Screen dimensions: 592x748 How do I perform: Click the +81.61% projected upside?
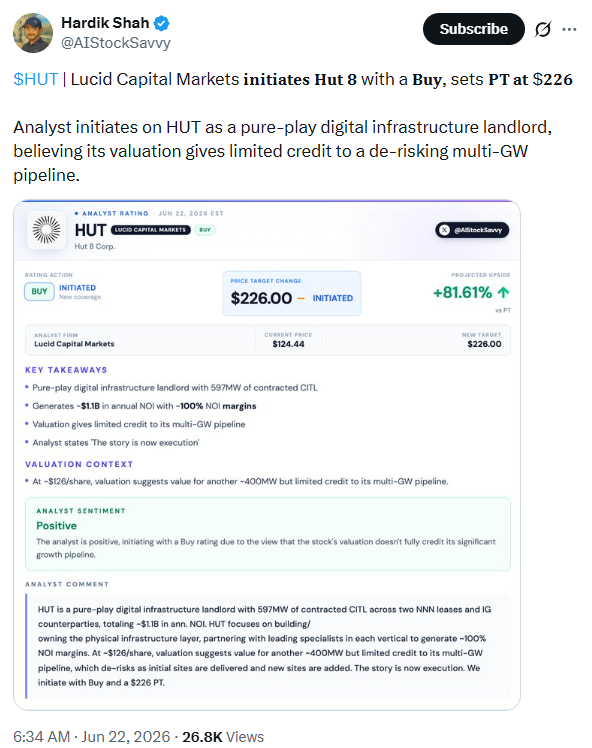coord(462,292)
